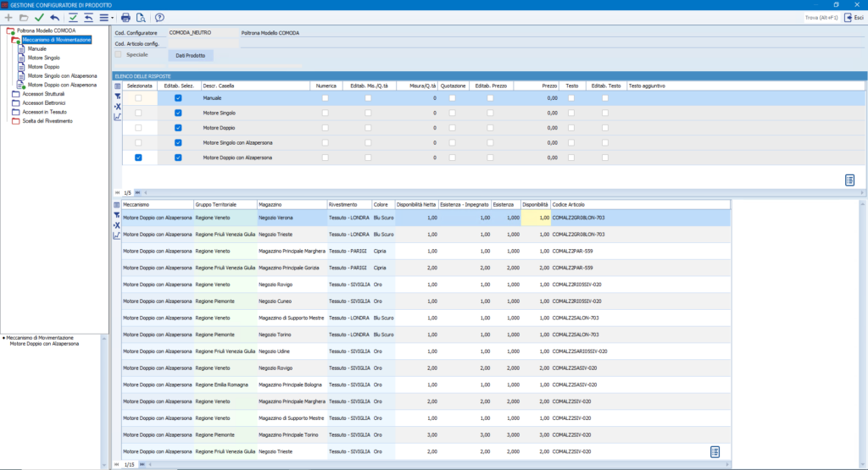Open the help question mark icon

pyautogui.click(x=159, y=18)
